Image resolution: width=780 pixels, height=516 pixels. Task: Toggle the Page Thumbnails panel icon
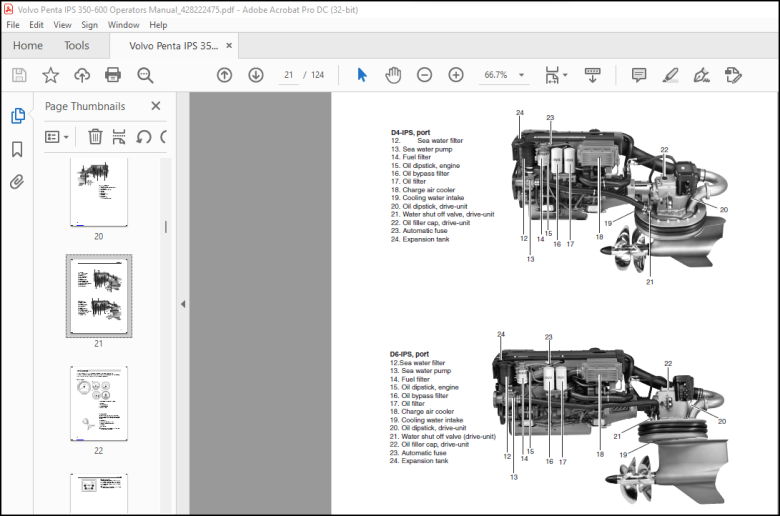click(x=17, y=115)
